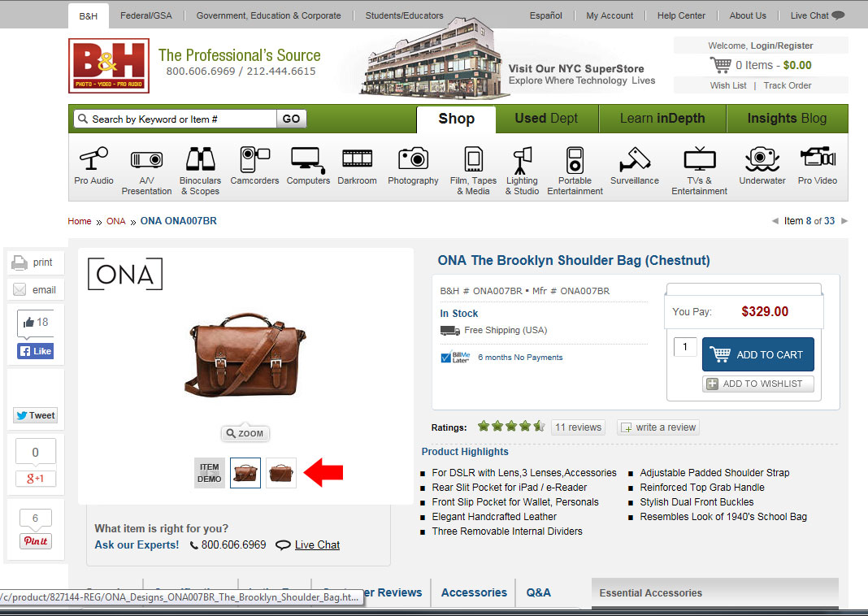The image size is (868, 616).
Task: Open the Accessories tab
Action: [x=474, y=592]
